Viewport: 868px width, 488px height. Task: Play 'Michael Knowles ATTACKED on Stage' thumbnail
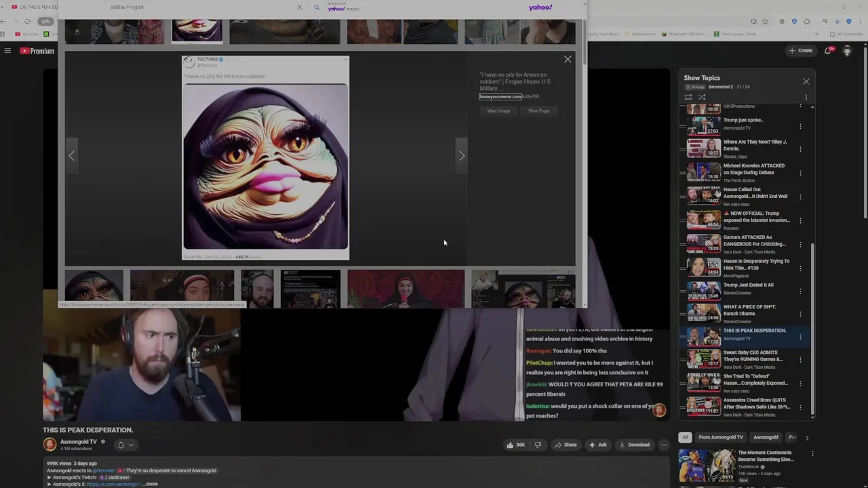(x=704, y=172)
